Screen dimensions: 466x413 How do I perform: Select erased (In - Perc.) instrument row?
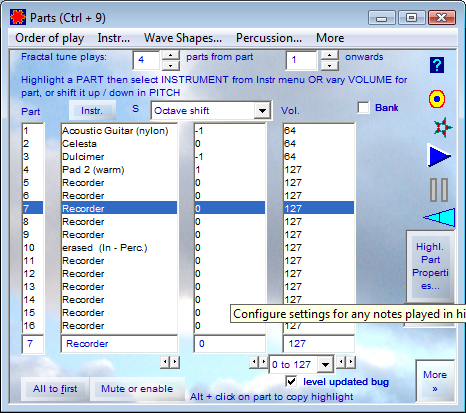(x=119, y=248)
